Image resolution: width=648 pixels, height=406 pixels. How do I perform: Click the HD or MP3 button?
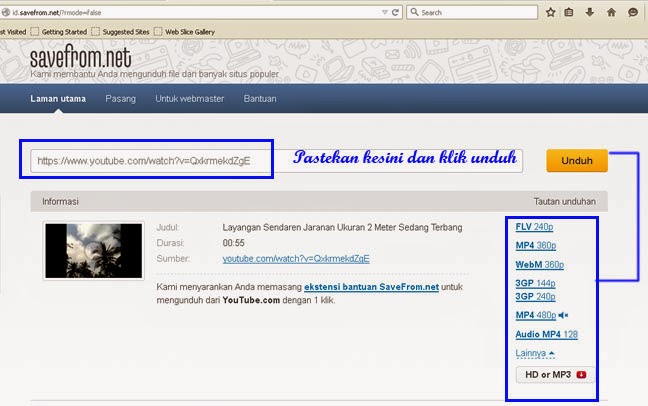coord(555,375)
